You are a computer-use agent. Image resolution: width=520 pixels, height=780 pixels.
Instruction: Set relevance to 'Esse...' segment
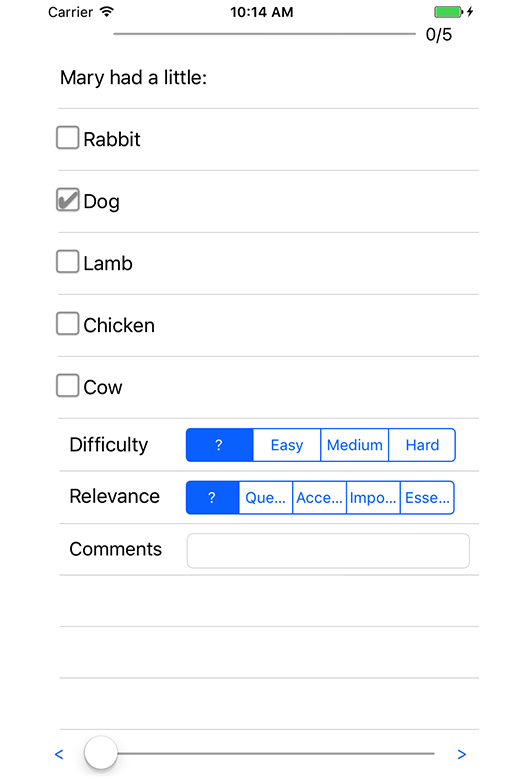click(x=427, y=497)
